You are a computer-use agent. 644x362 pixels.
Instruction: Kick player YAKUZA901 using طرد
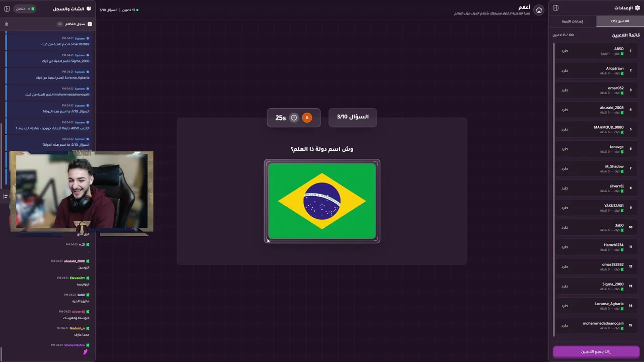click(x=565, y=208)
